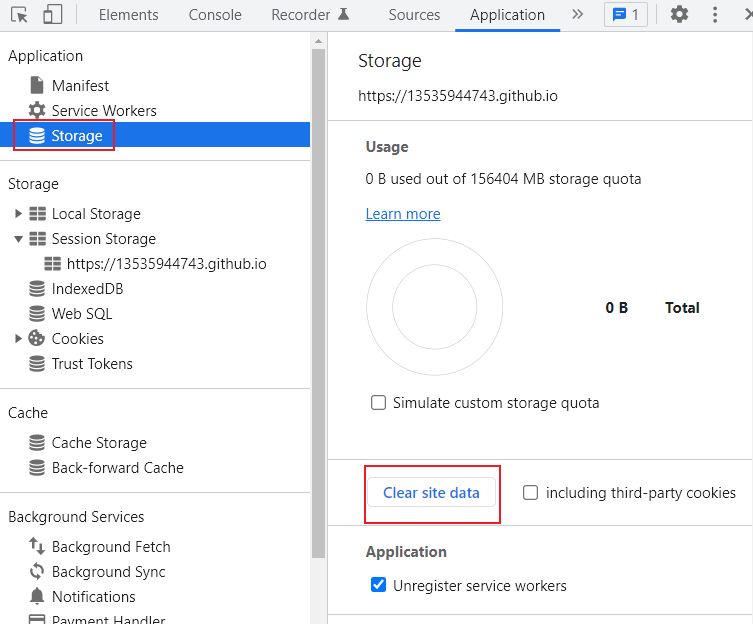Follow the Learn more link
Viewport: 753px width, 624px height.
403,214
